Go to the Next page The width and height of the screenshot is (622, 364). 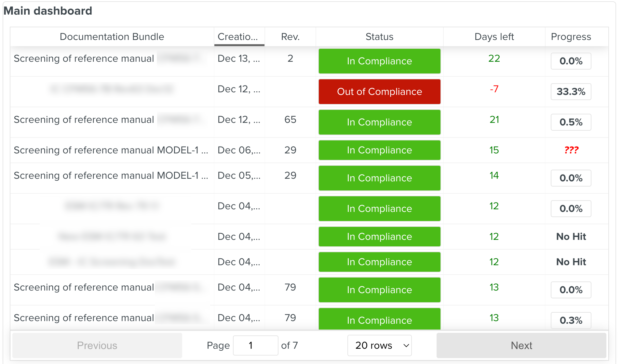[x=521, y=345]
